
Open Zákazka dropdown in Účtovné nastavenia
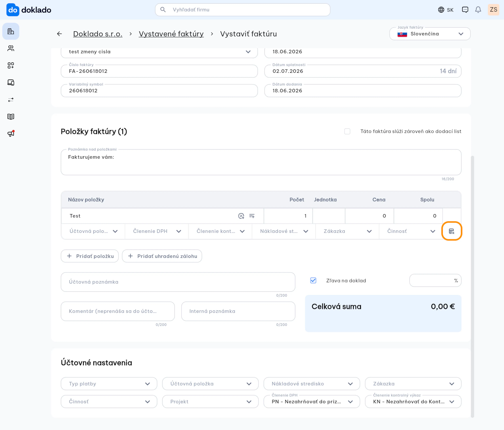[x=413, y=384]
